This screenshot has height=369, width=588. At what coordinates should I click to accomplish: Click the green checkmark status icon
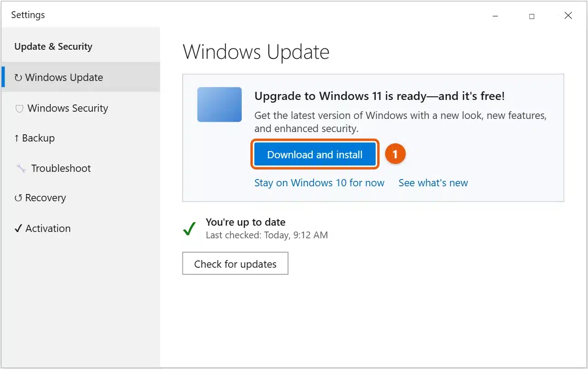[x=189, y=228]
